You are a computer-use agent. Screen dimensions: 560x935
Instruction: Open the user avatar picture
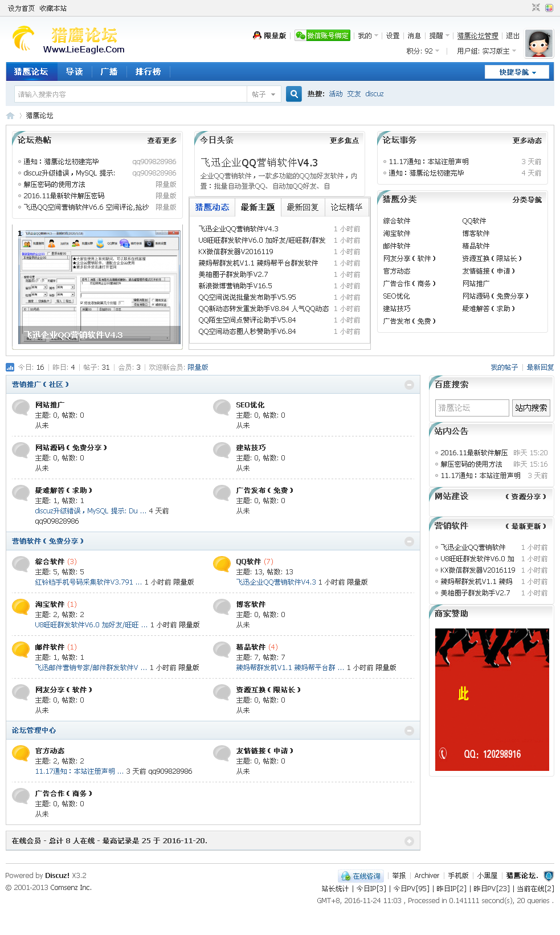coord(539,44)
